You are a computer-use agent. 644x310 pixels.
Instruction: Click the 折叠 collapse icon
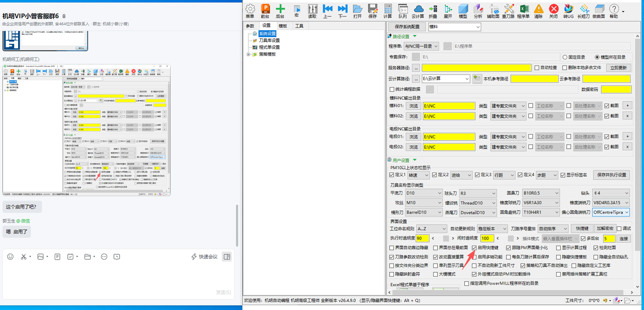(433, 11)
